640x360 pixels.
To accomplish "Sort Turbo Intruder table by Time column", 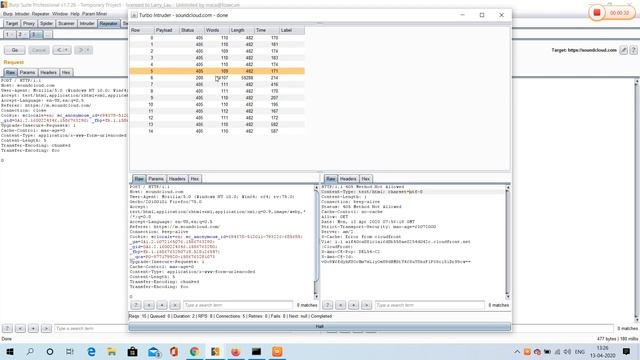I will (x=266, y=30).
